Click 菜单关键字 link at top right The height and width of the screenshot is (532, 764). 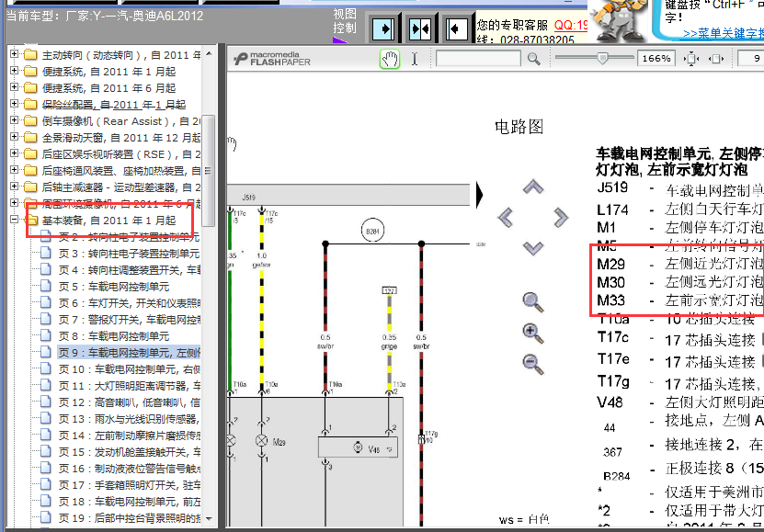click(723, 33)
